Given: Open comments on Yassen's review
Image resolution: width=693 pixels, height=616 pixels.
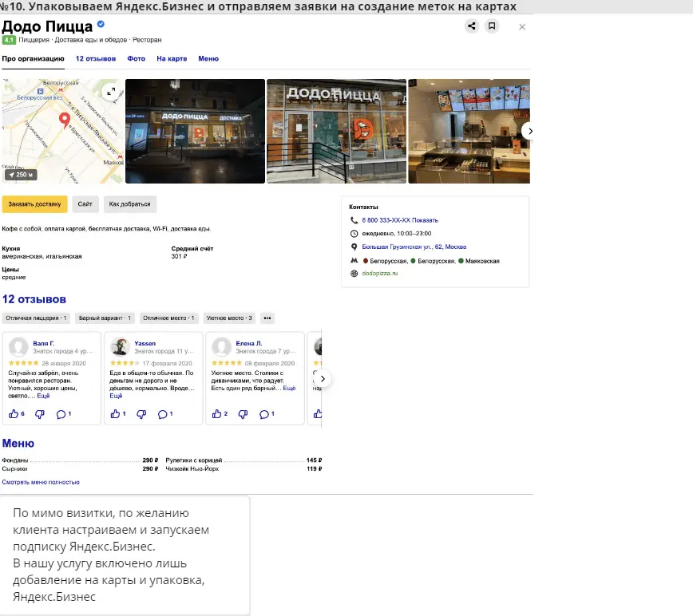Looking at the screenshot, I should pyautogui.click(x=163, y=414).
